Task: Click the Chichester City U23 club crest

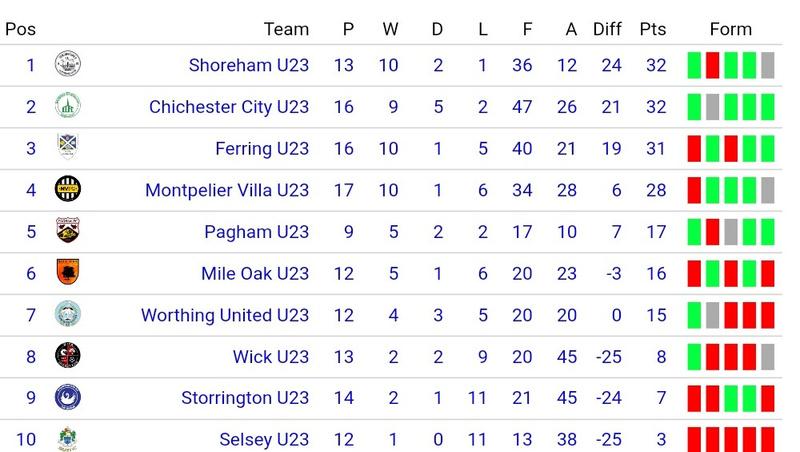Action: tap(68, 107)
